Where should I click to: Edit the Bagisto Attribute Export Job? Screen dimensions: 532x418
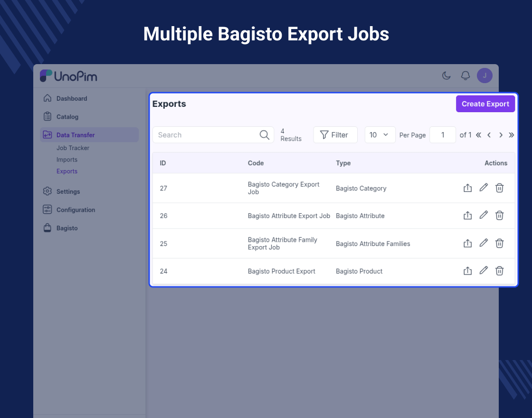click(484, 215)
